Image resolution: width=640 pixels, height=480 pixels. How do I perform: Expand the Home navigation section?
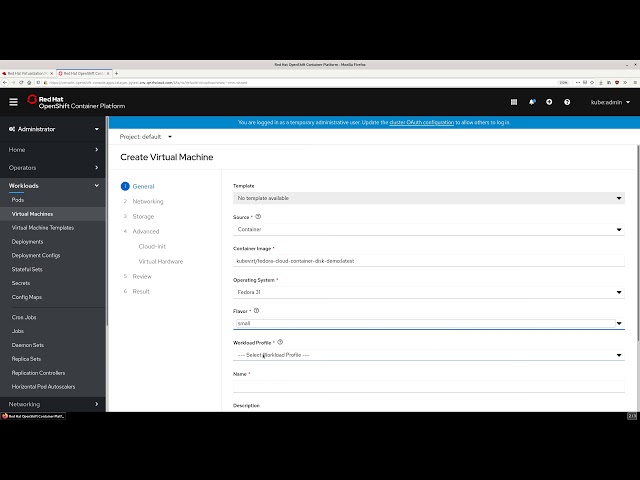(53, 150)
